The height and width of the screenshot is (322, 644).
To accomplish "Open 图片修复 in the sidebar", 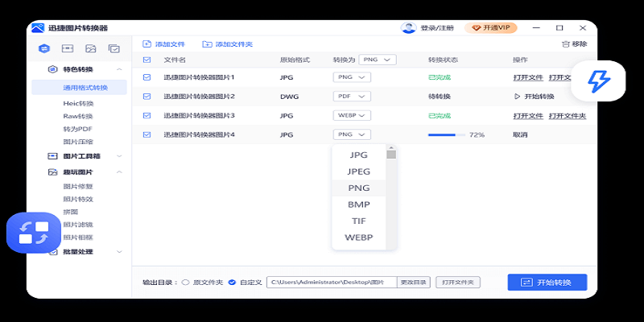I will [78, 187].
